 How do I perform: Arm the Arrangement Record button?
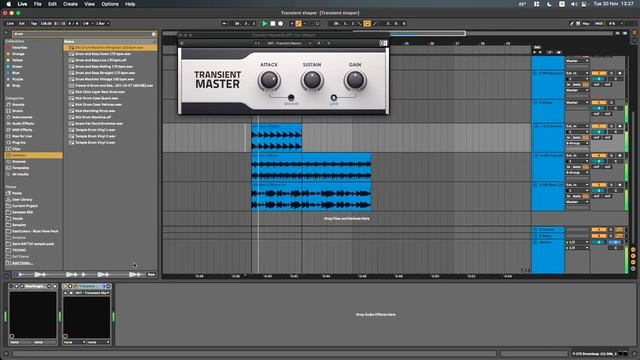280,24
